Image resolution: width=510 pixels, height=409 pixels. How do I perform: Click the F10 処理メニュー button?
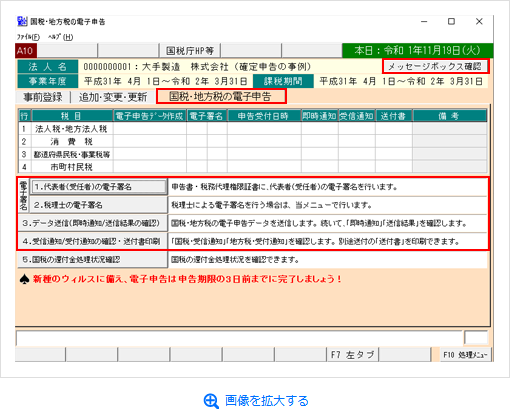pos(465,355)
